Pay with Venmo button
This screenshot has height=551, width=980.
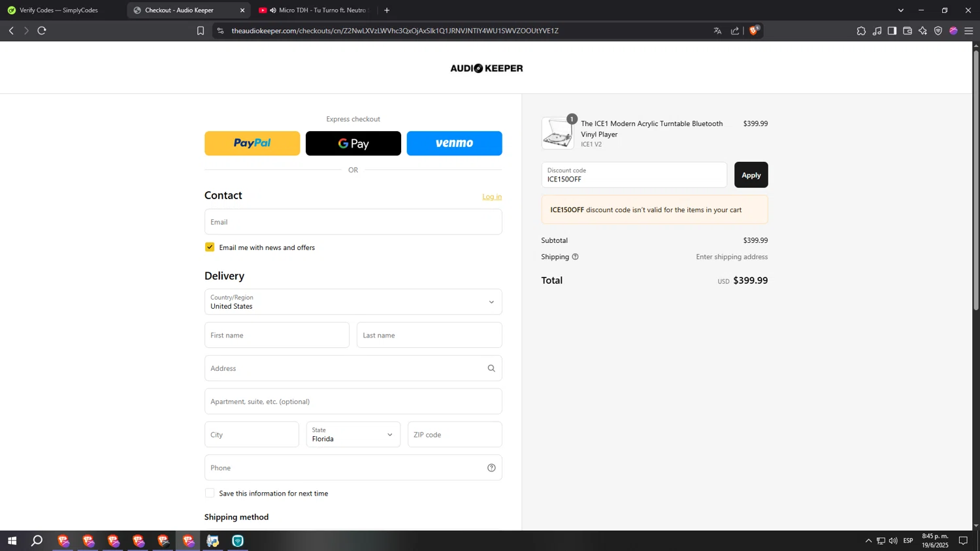click(x=455, y=144)
